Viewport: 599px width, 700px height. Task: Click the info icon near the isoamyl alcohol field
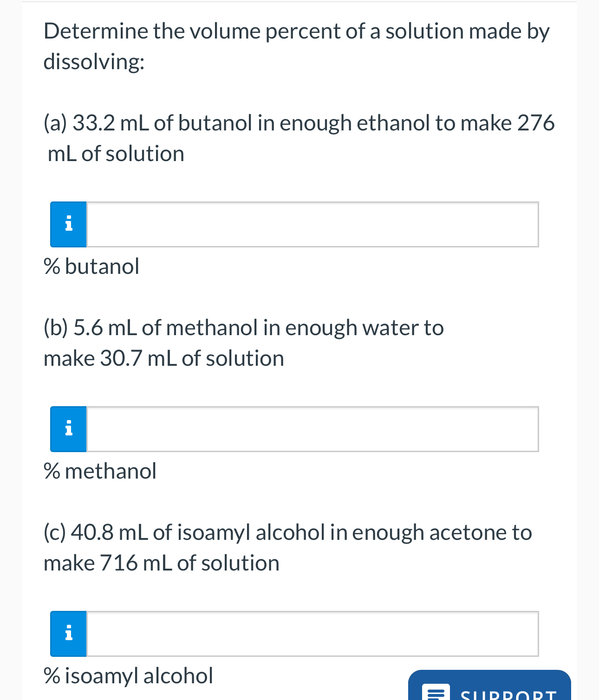(x=68, y=634)
